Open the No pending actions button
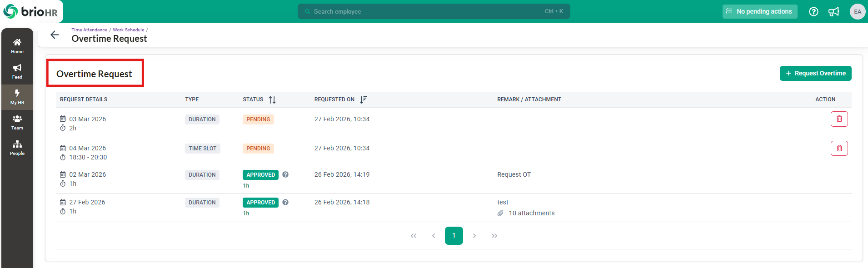 (760, 11)
